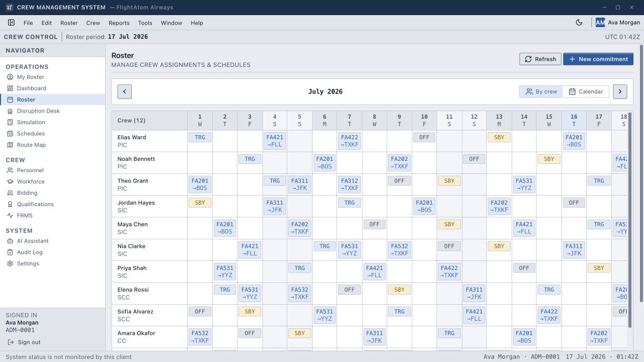
Task: Click the Bidding sidebar icon
Action: point(10,193)
